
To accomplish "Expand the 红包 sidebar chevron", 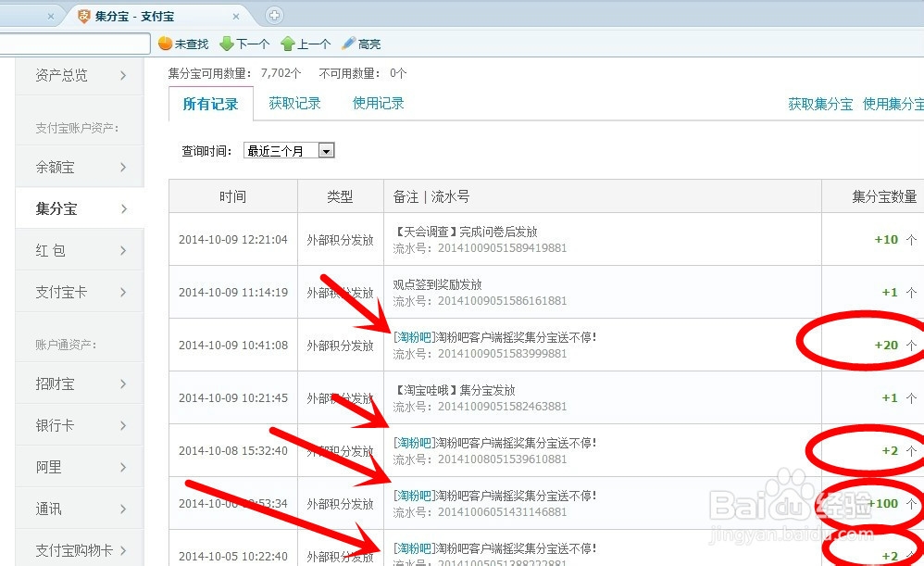I will pyautogui.click(x=123, y=250).
